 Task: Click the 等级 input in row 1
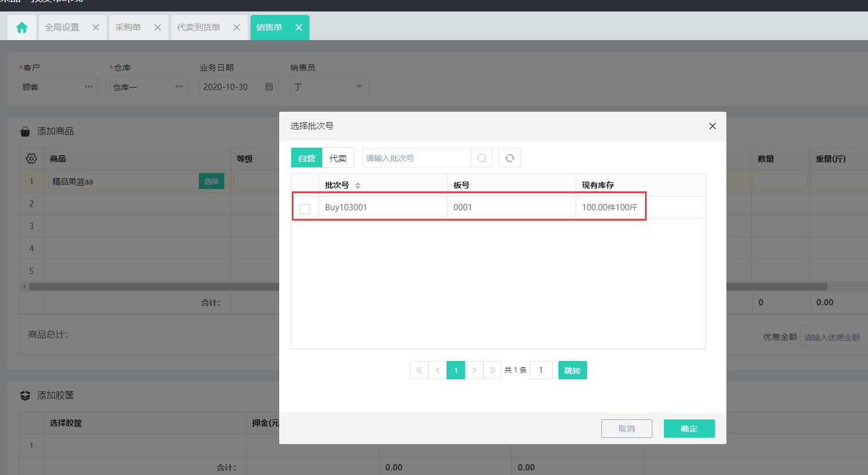tap(257, 181)
